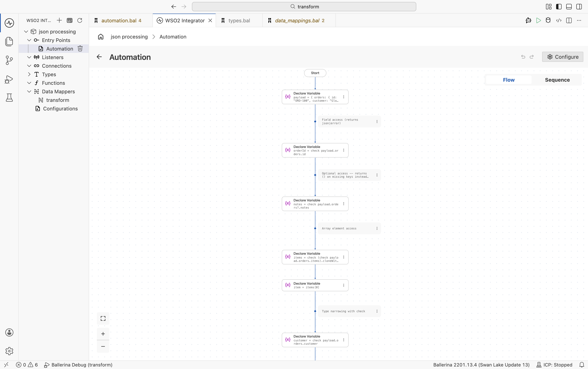This screenshot has width=588, height=369.
Task: Click Ballerina 2201.13.4 version status
Action: [x=481, y=365]
